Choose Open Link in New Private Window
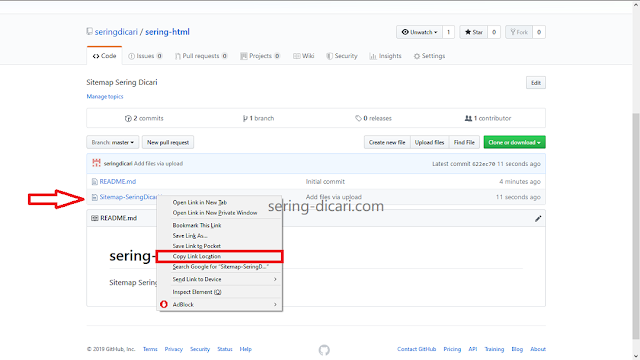Viewport: 640px width, 360px height. pos(220,213)
